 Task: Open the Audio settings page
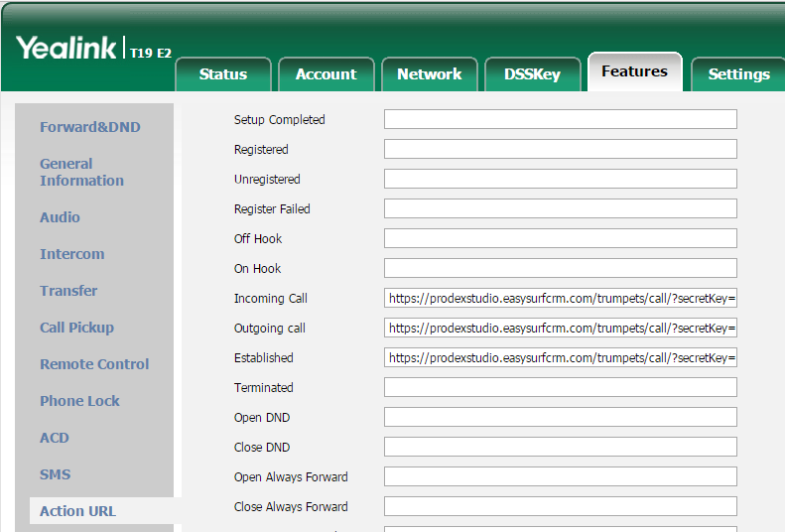60,217
